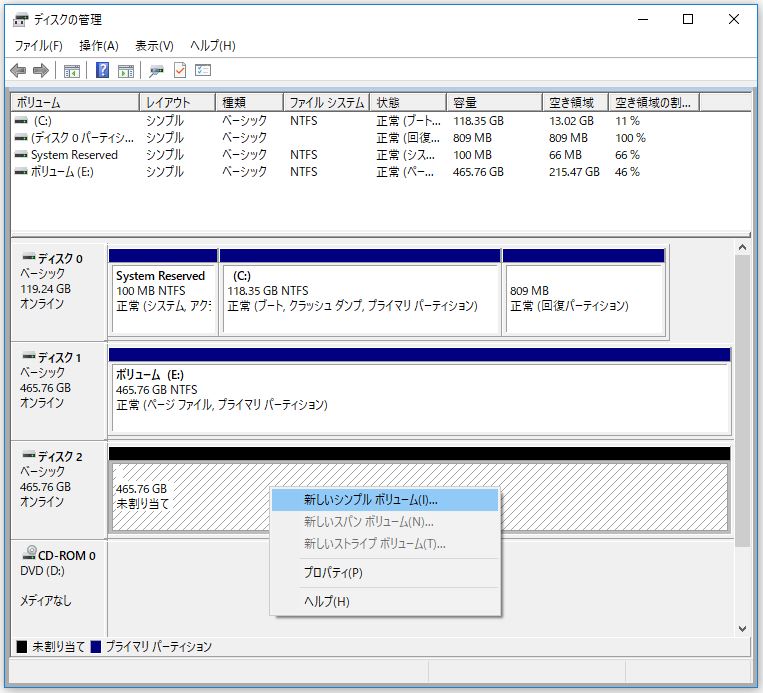Click the Show/Hide Action Pane toolbar icon
Viewport: 763px width, 693px height.
[x=126, y=71]
